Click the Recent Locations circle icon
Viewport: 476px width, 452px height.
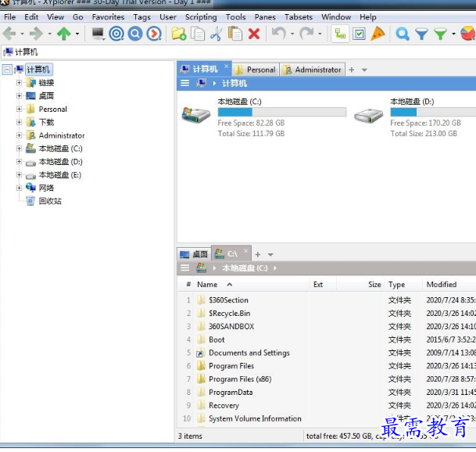coord(154,34)
